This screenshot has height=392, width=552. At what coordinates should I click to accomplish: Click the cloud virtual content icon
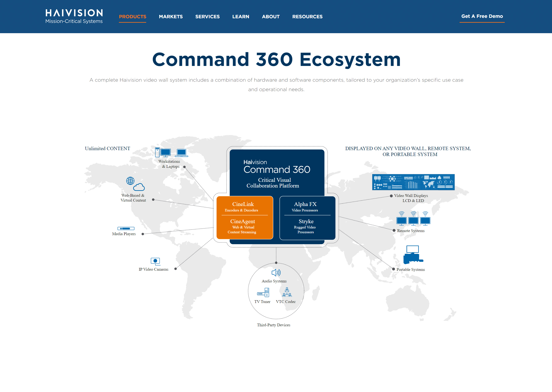(139, 187)
